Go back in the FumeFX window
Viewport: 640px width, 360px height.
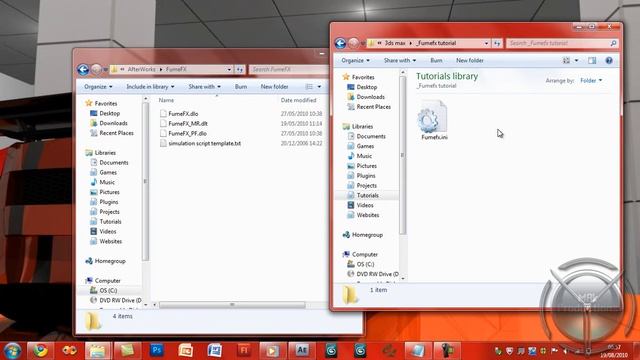(83, 69)
